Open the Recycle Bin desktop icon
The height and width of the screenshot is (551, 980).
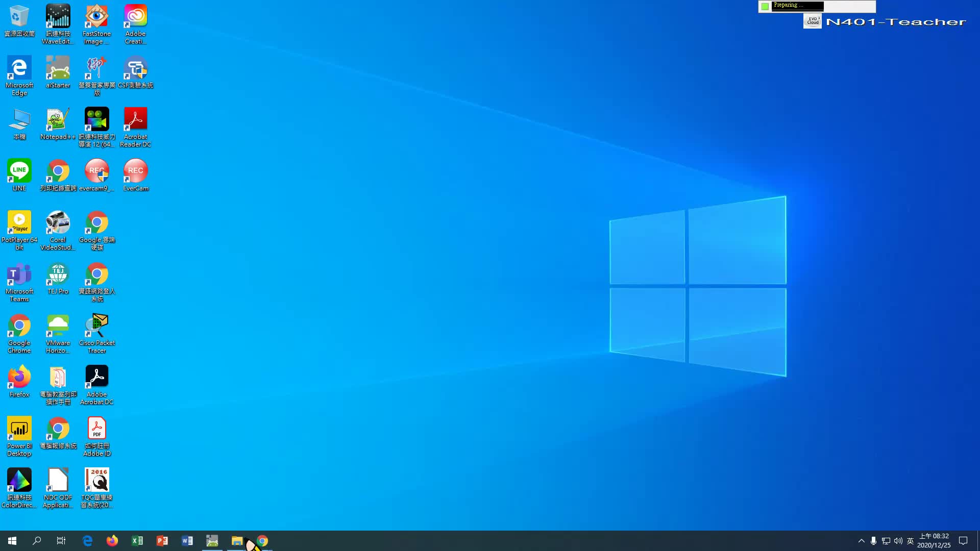(x=19, y=21)
